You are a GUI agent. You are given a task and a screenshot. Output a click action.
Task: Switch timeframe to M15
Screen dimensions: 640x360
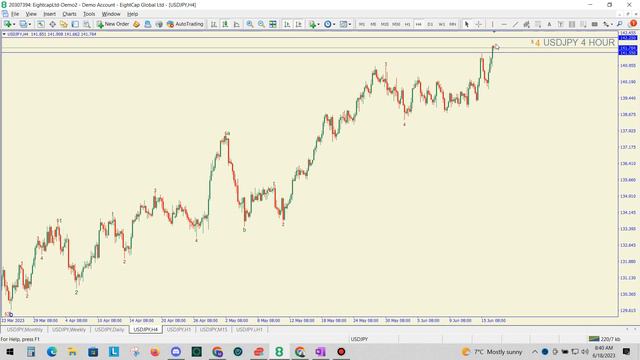[384, 24]
